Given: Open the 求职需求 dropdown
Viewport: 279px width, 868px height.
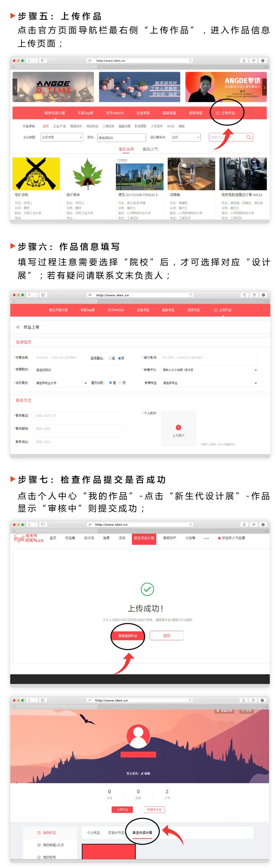Looking at the screenshot, I should (x=61, y=383).
